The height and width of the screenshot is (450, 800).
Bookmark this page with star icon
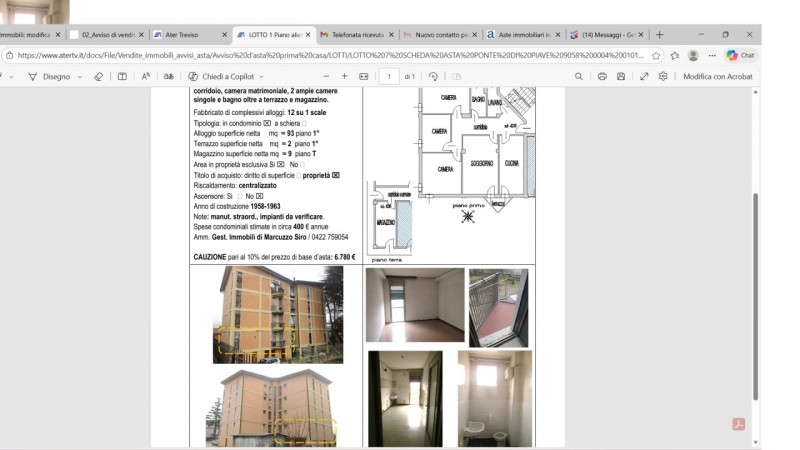pyautogui.click(x=656, y=55)
